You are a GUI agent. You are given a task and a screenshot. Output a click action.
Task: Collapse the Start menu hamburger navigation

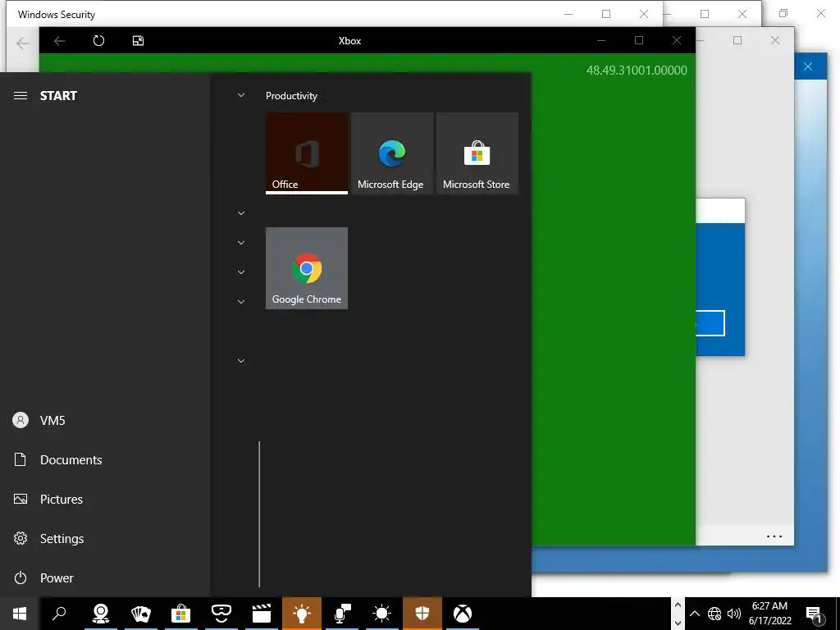21,96
